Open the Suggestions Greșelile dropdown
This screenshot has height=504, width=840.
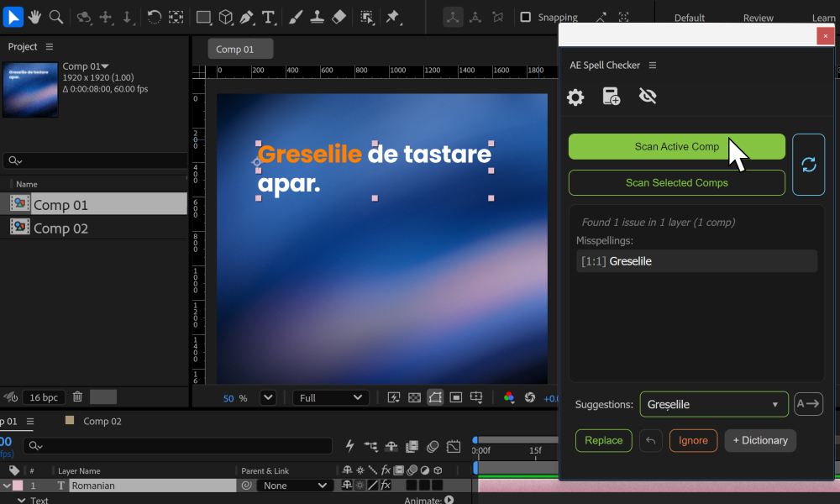point(713,404)
